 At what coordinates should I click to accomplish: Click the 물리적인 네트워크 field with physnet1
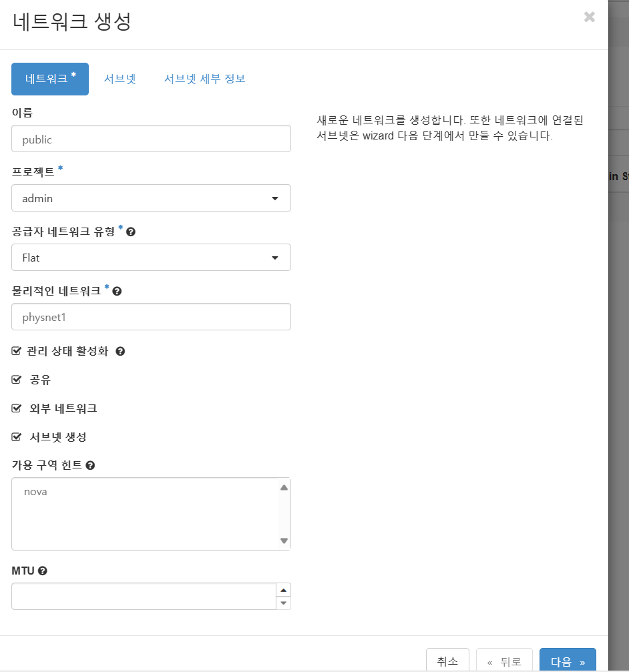click(151, 317)
